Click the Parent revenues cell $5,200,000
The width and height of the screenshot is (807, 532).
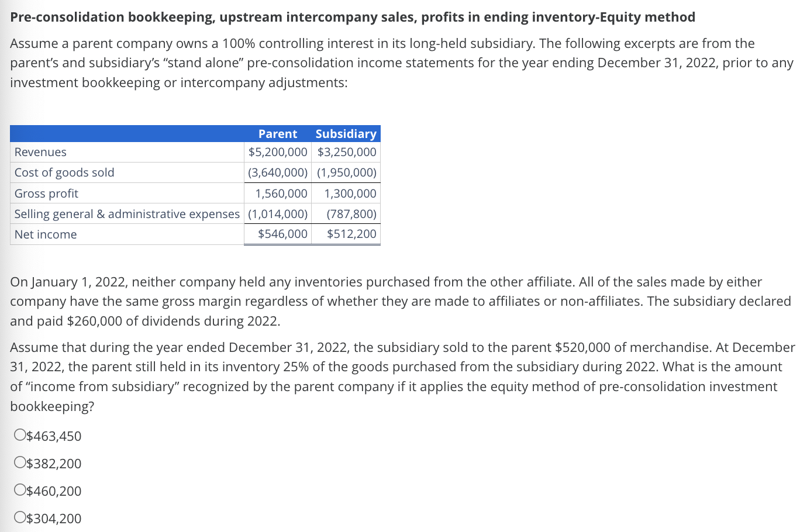(277, 152)
